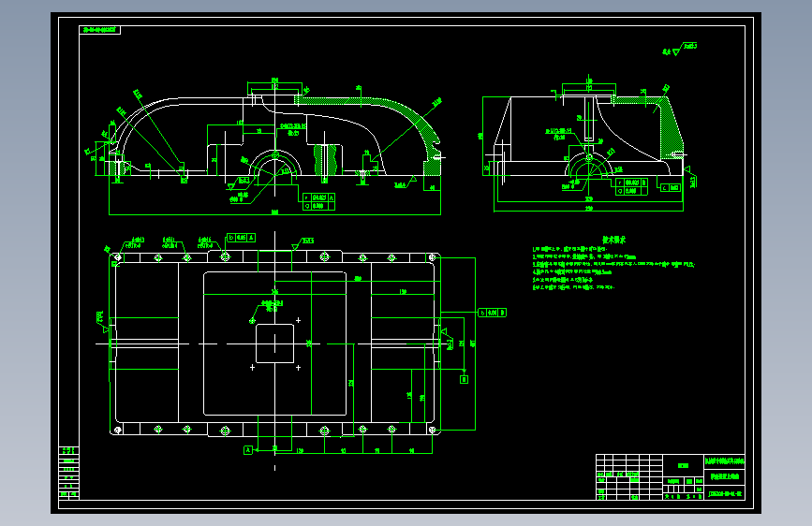
Task: Select the tolerance frame above plan view's top flange
Action: (241, 238)
